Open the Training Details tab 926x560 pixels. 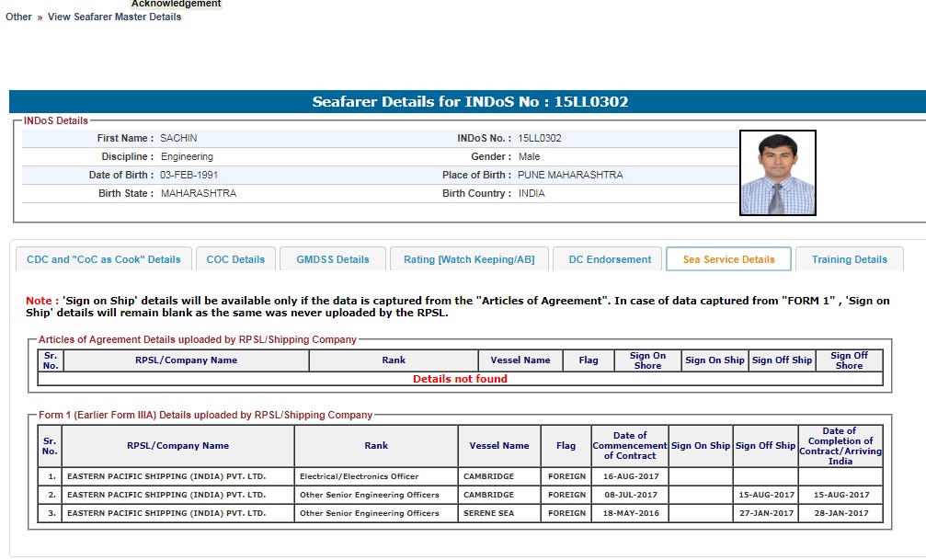(849, 259)
